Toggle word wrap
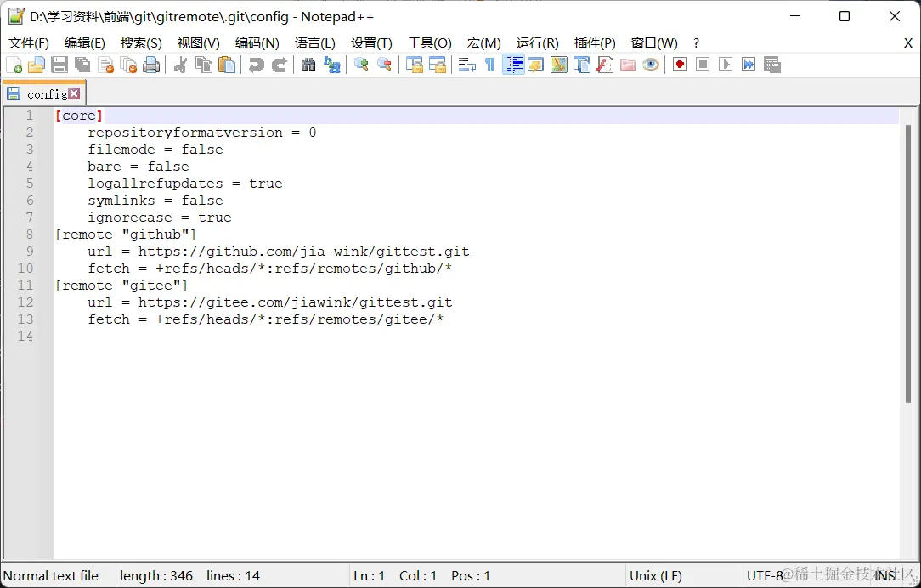 point(467,65)
